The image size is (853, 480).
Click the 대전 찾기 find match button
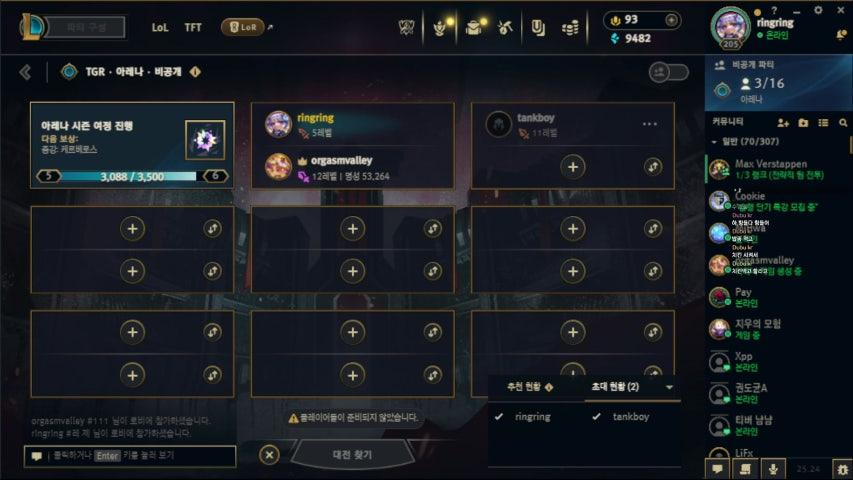pos(353,454)
